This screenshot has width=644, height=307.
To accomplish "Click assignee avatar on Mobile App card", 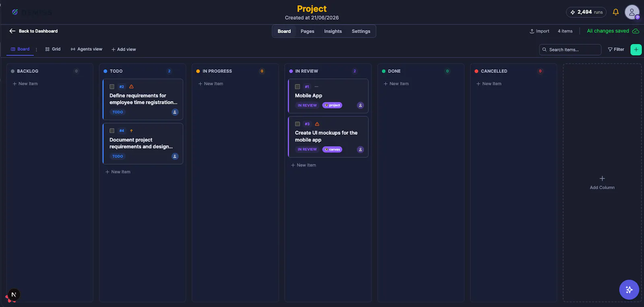I will click(360, 105).
